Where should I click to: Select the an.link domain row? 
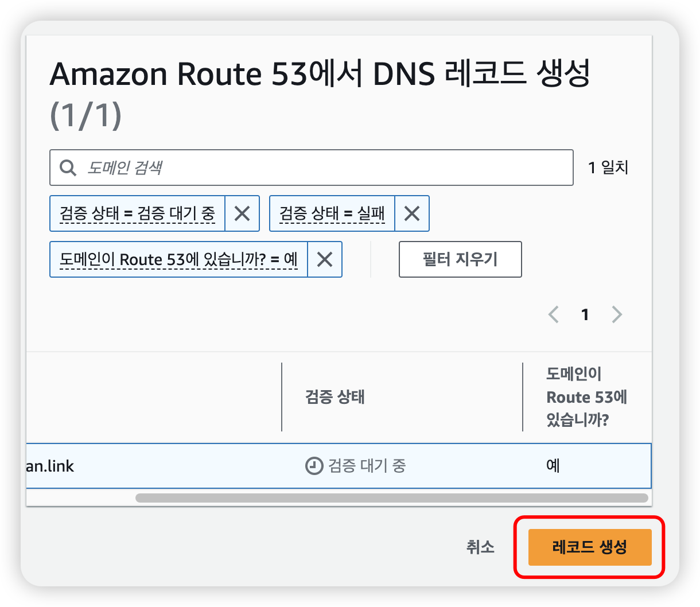172,465
